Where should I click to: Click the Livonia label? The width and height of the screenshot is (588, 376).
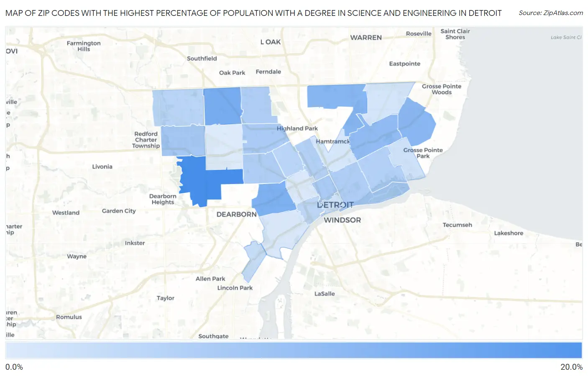pyautogui.click(x=102, y=166)
